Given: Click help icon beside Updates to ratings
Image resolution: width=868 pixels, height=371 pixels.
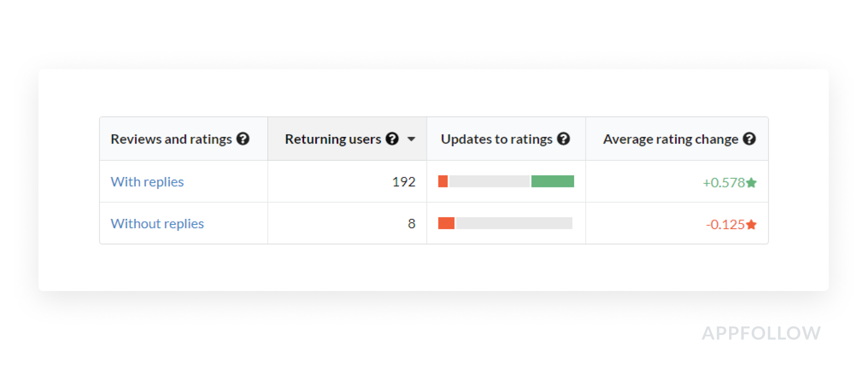Looking at the screenshot, I should (x=563, y=139).
